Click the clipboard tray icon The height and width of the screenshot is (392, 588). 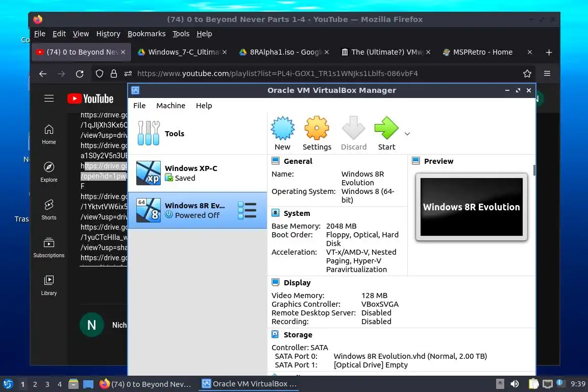tap(533, 384)
